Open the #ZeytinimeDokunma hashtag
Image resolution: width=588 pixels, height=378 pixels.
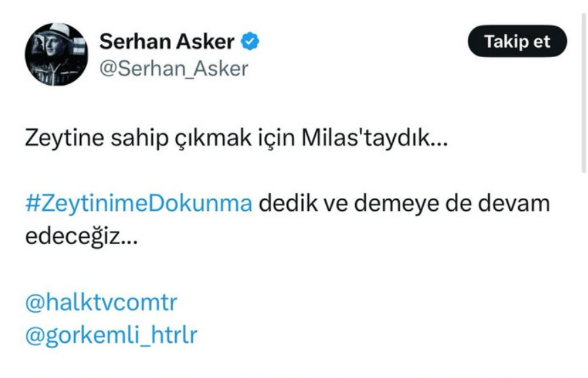click(139, 204)
